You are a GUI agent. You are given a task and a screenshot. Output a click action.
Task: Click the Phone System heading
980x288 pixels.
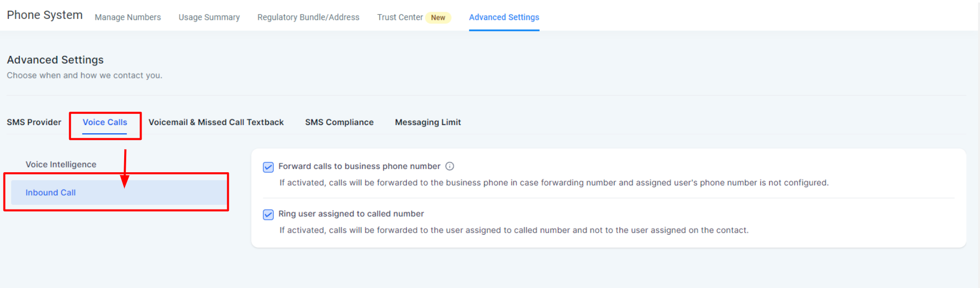tap(45, 15)
